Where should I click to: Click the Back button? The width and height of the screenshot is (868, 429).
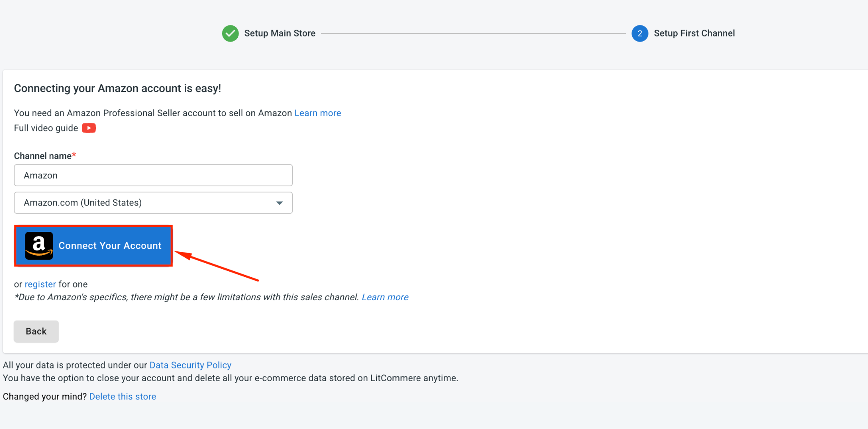tap(36, 331)
